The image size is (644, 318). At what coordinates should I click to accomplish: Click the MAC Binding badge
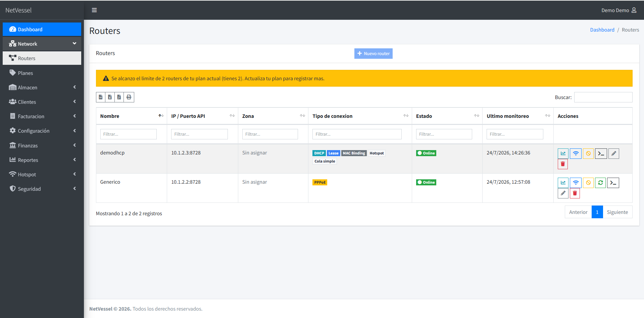(354, 153)
